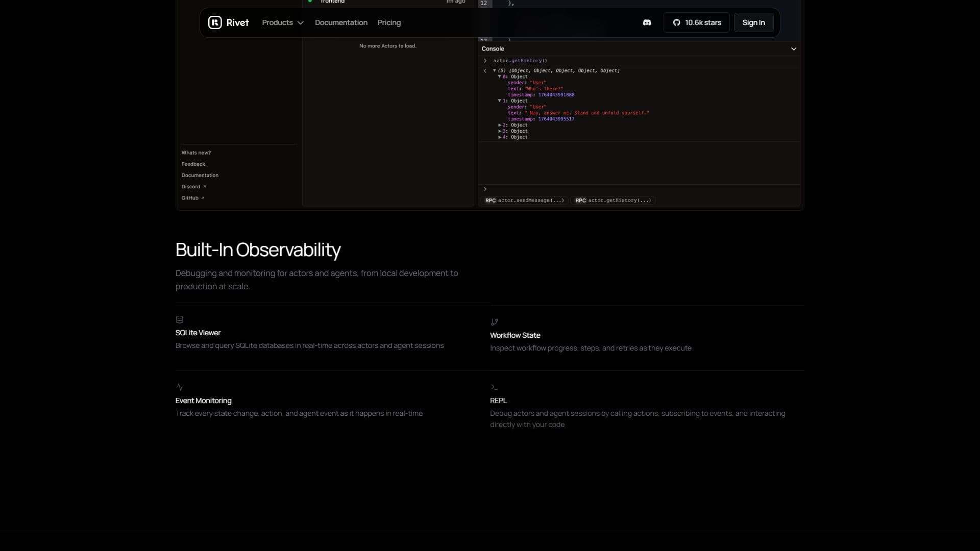Click the Console panel label
The height and width of the screenshot is (551, 980).
pos(493,49)
